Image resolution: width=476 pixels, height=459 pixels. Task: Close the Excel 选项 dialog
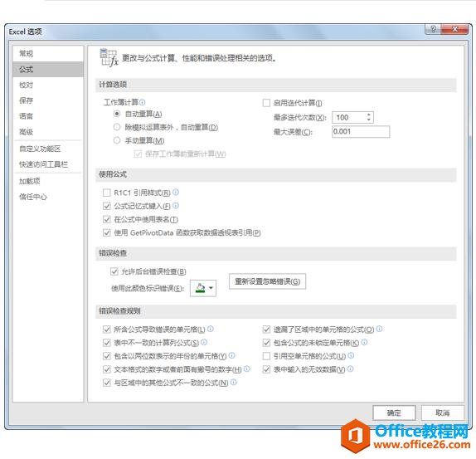[454, 29]
